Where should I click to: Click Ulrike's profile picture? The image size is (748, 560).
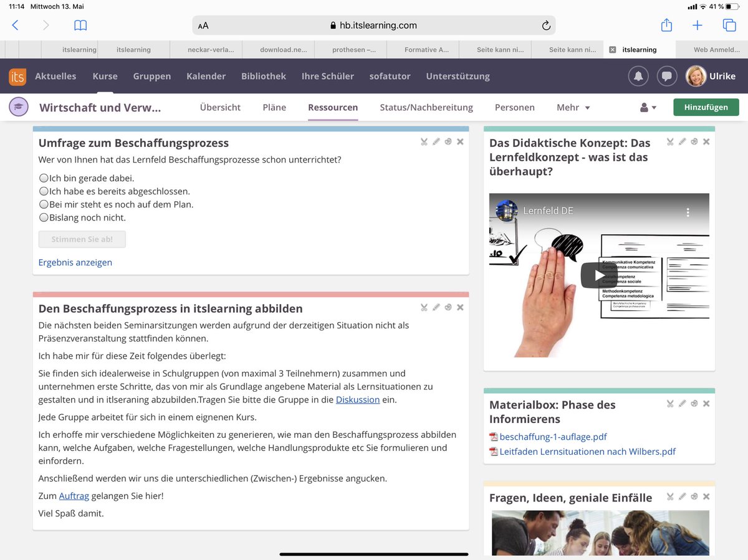tap(696, 76)
